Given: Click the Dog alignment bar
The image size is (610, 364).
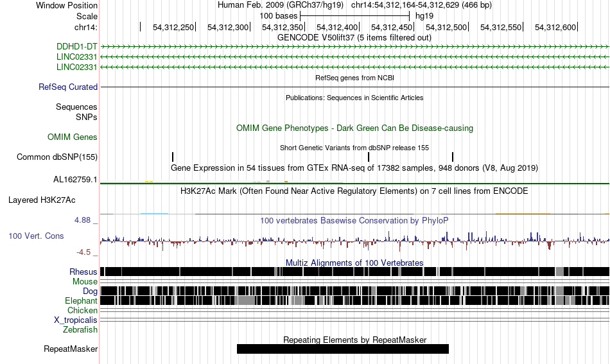Looking at the screenshot, I should [x=355, y=291].
